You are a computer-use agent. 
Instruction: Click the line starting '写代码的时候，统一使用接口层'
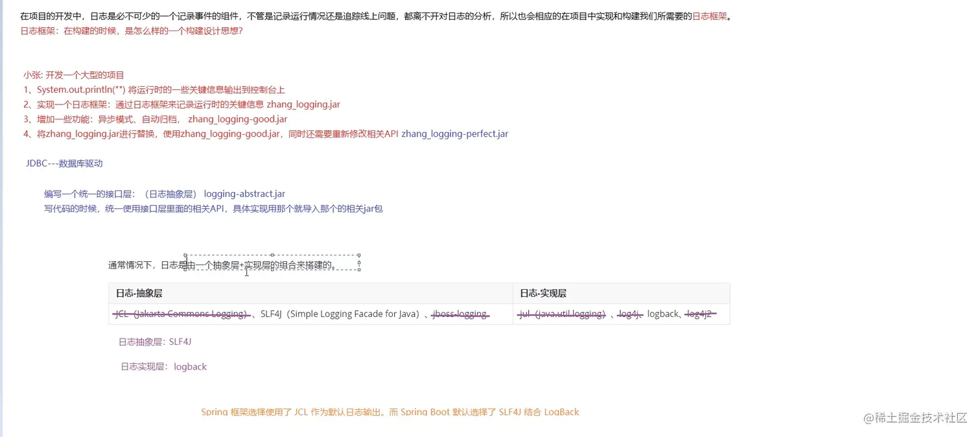(x=213, y=209)
